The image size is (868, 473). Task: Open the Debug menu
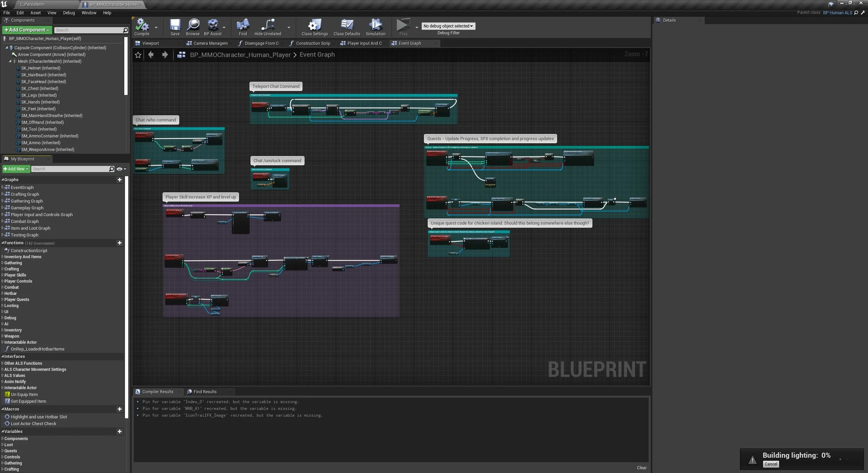69,13
